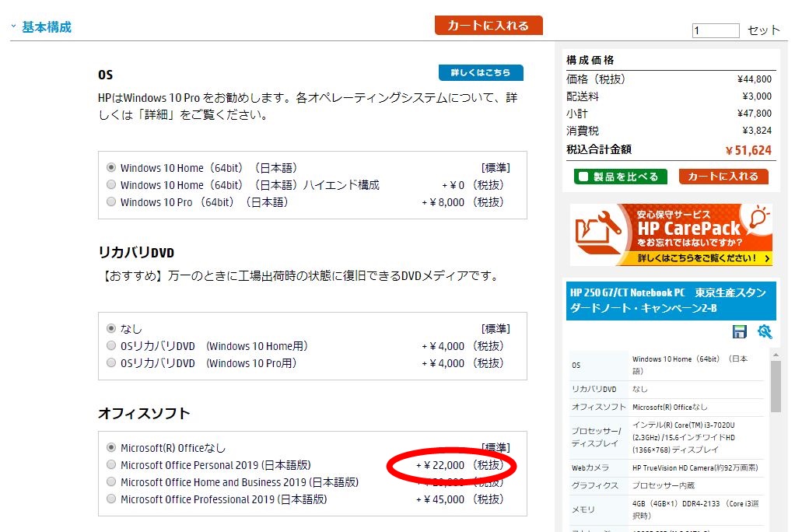The image size is (795, 532).
Task: Click the magnifier icon beside the save icon
Action: click(x=765, y=331)
